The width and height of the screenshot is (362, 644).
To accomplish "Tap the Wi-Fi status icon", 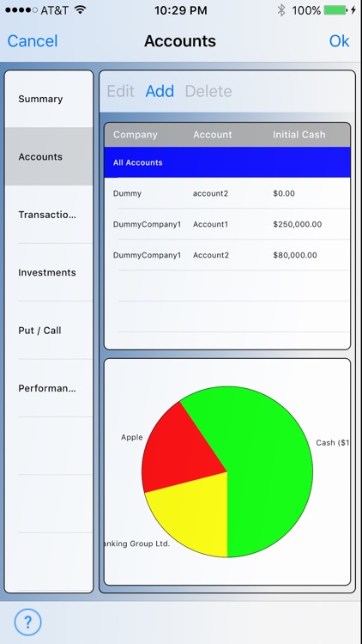I will pyautogui.click(x=81, y=9).
